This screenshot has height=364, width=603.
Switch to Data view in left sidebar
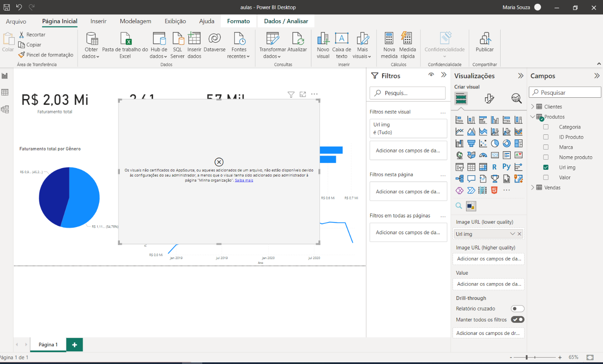tap(5, 93)
